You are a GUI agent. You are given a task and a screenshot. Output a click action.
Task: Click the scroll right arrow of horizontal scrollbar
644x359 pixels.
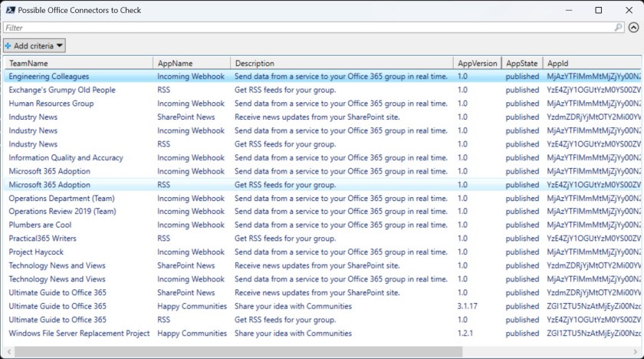pyautogui.click(x=636, y=351)
